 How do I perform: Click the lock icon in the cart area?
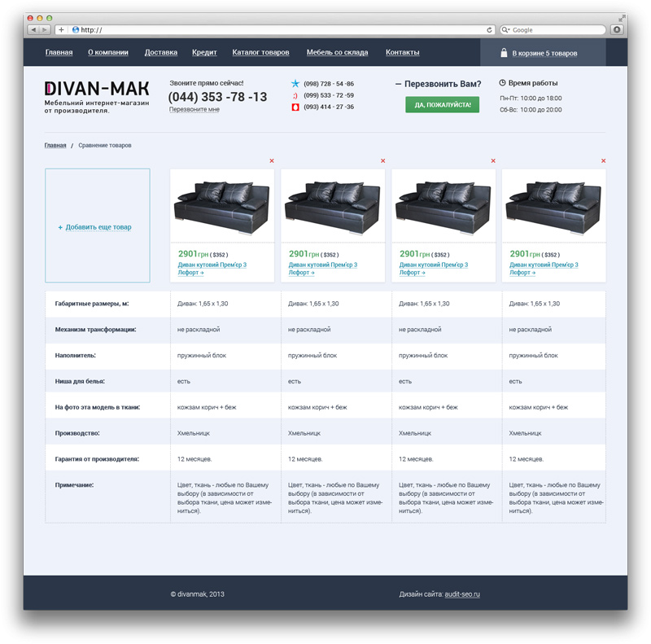(504, 53)
